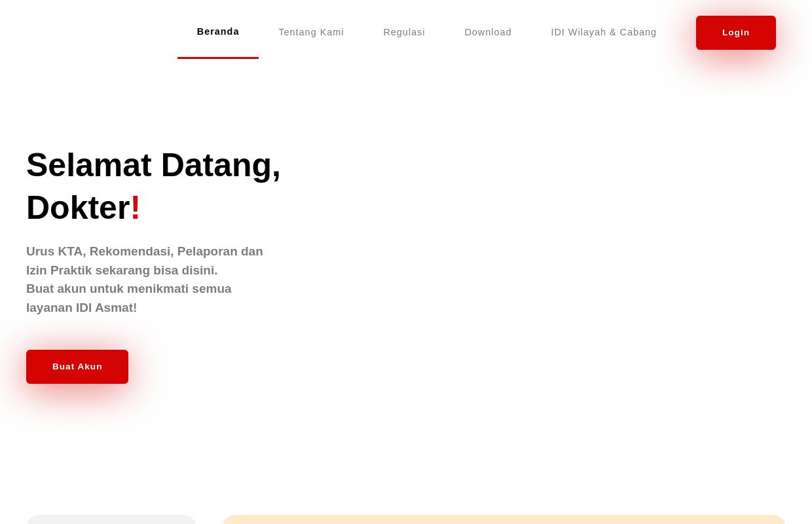
Task: Select Download in the navigation bar
Action: coord(488,32)
